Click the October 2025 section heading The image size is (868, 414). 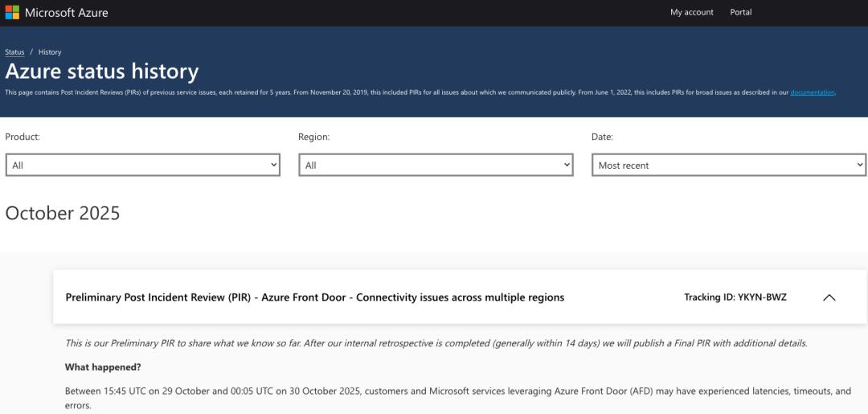coord(63,213)
